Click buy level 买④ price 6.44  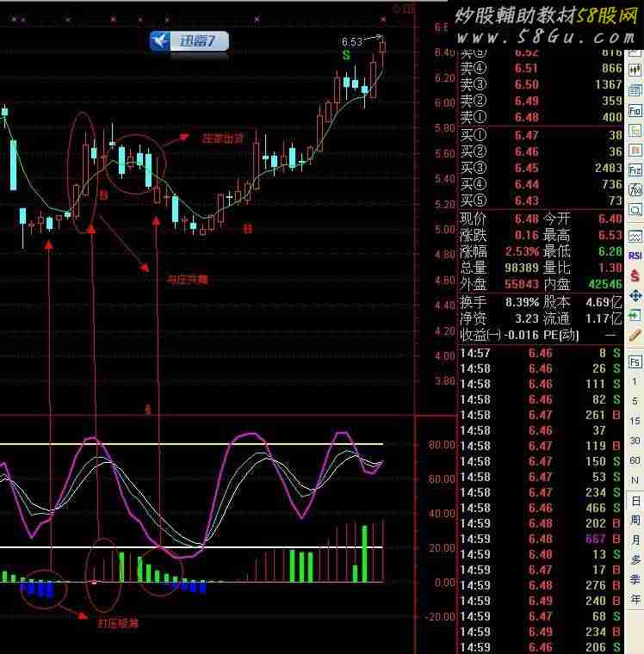click(x=526, y=184)
